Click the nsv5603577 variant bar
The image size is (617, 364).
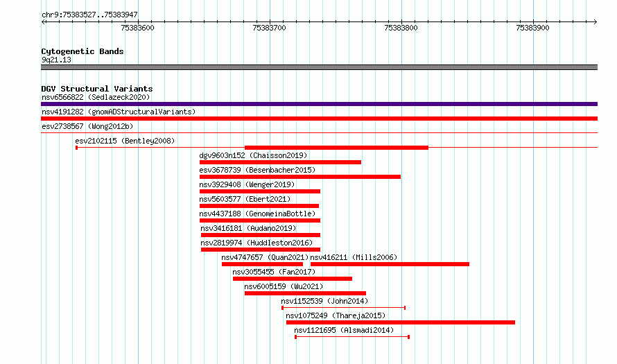[x=259, y=206]
